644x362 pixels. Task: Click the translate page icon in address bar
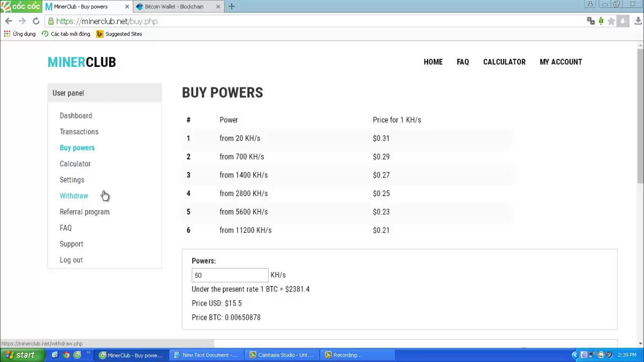(x=591, y=21)
